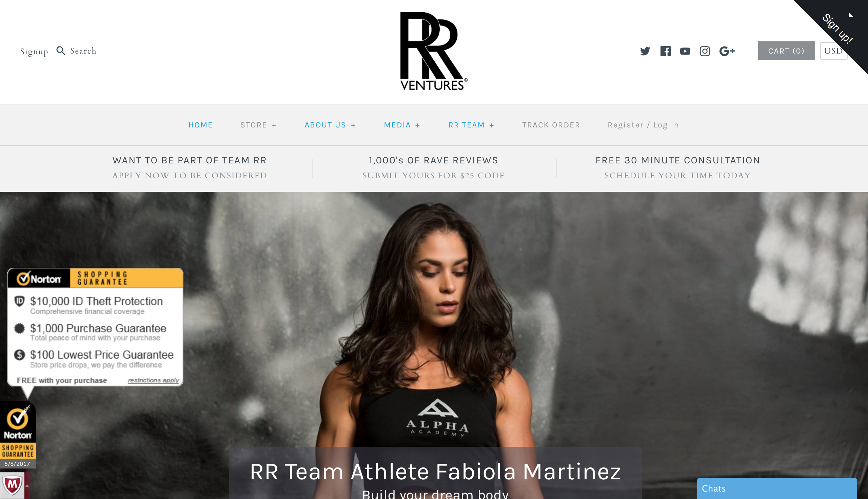Click the Google Plus icon
The image size is (868, 499).
point(727,51)
